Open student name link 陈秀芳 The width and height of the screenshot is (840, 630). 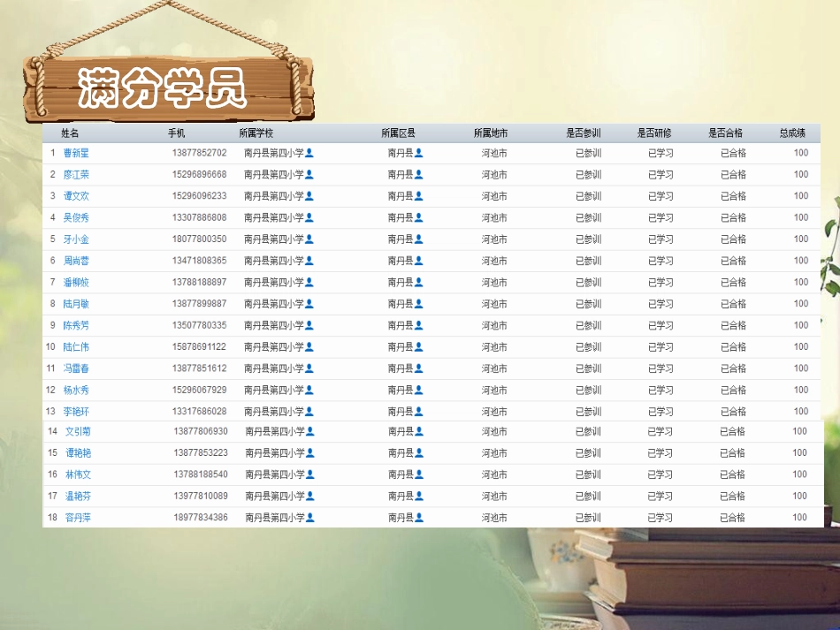click(76, 325)
